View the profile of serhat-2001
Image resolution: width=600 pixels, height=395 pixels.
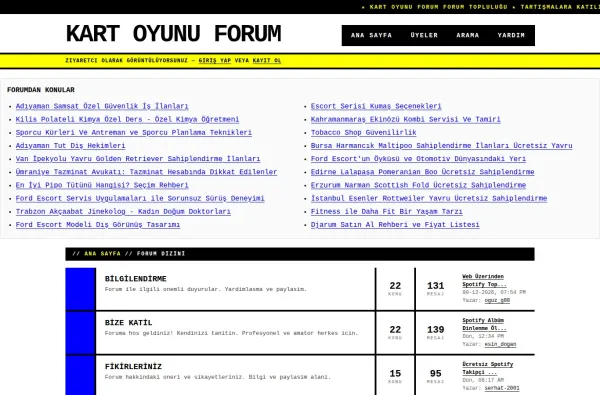(x=502, y=388)
